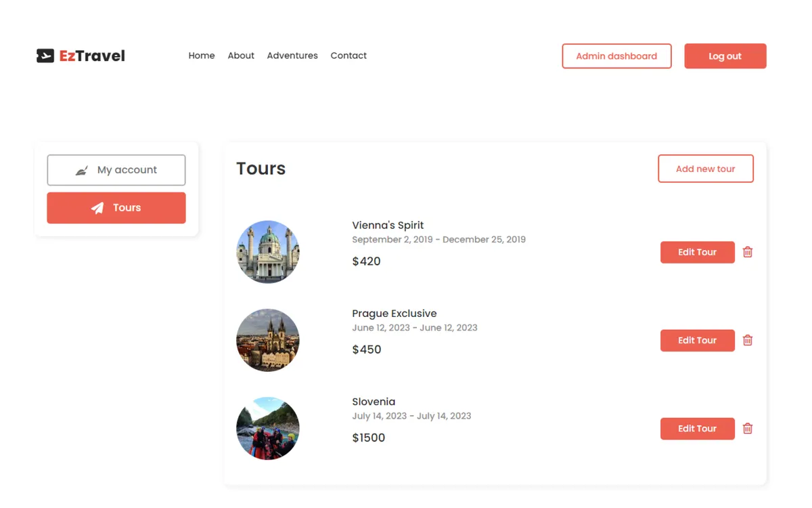Click the EzTravel logo
The image size is (812, 508).
tap(81, 56)
